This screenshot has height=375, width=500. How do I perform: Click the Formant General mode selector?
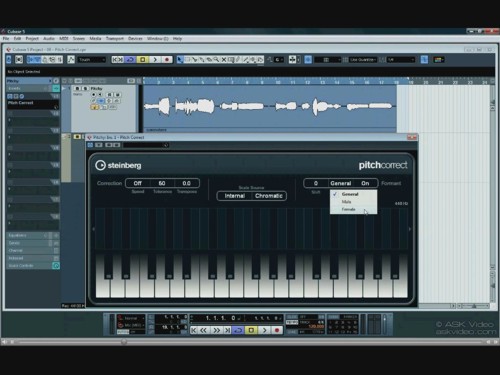tap(340, 183)
